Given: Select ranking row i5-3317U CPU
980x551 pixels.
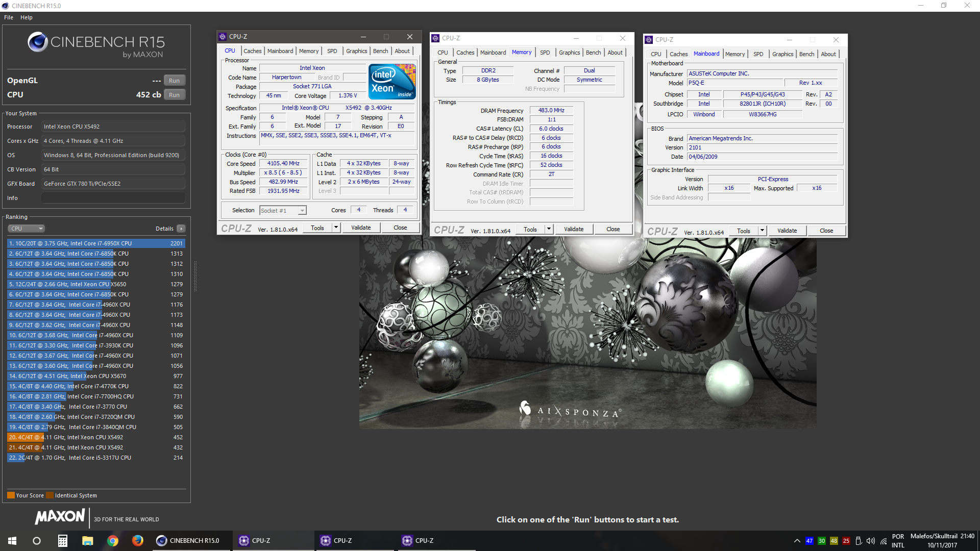Looking at the screenshot, I should [x=96, y=458].
